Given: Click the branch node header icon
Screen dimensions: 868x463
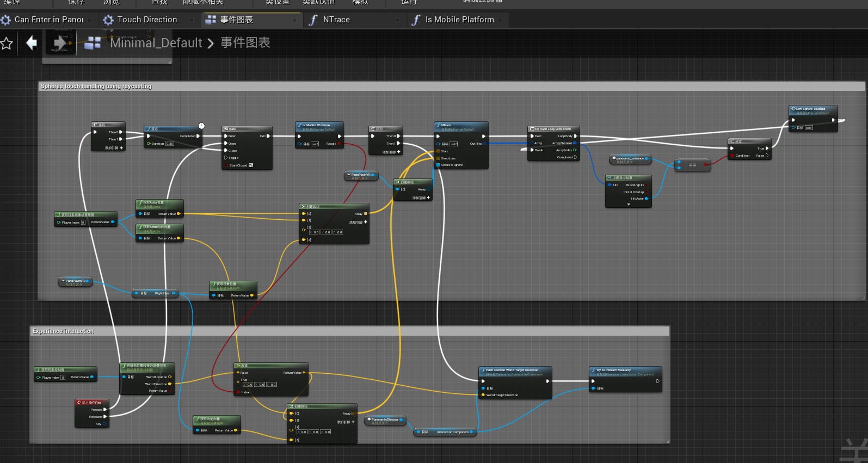Looking at the screenshot, I should (732, 141).
